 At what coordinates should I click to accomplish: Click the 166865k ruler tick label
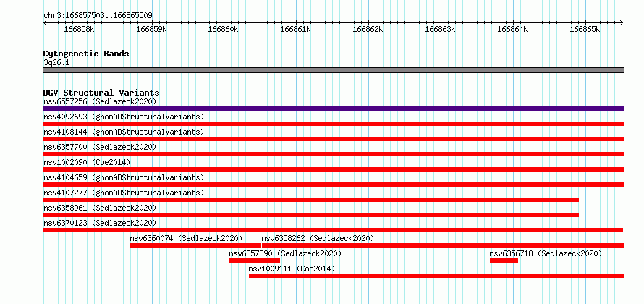[585, 29]
